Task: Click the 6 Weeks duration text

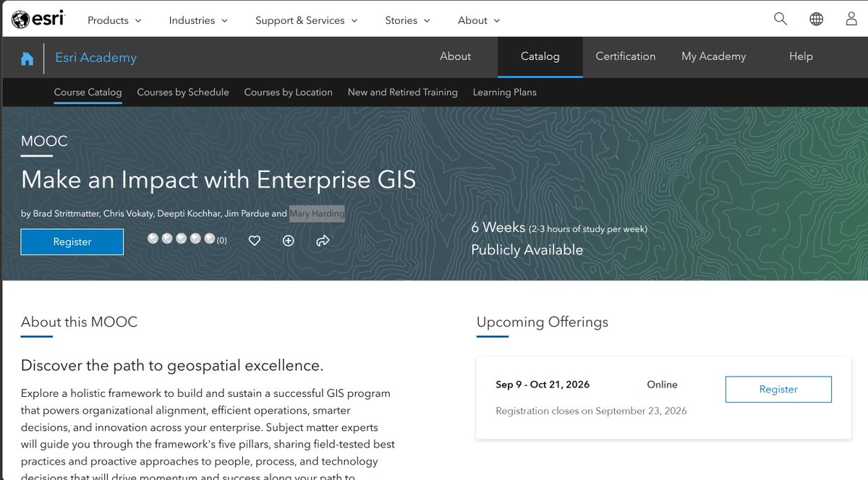Action: pyautogui.click(x=498, y=227)
